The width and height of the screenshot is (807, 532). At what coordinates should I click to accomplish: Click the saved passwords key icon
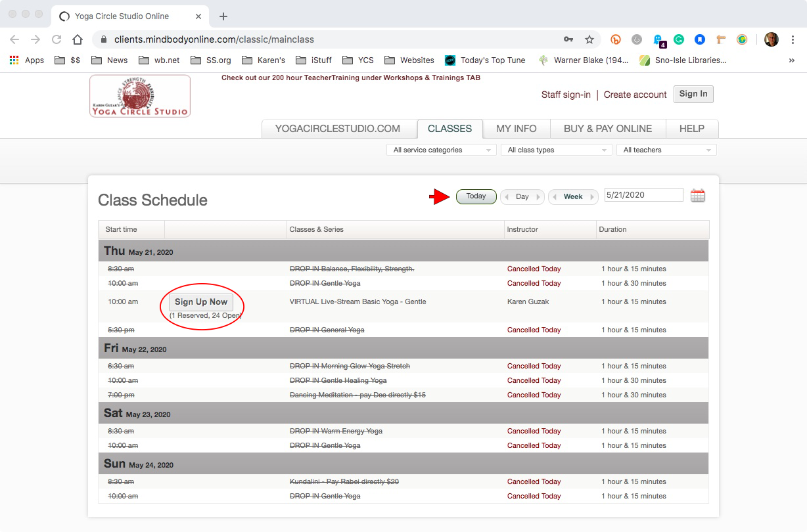click(x=568, y=39)
